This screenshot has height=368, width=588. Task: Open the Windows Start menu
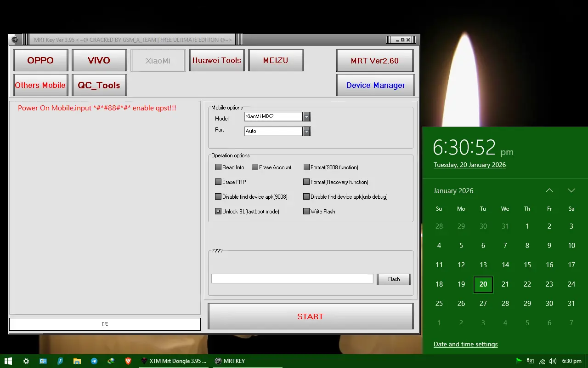[8, 361]
